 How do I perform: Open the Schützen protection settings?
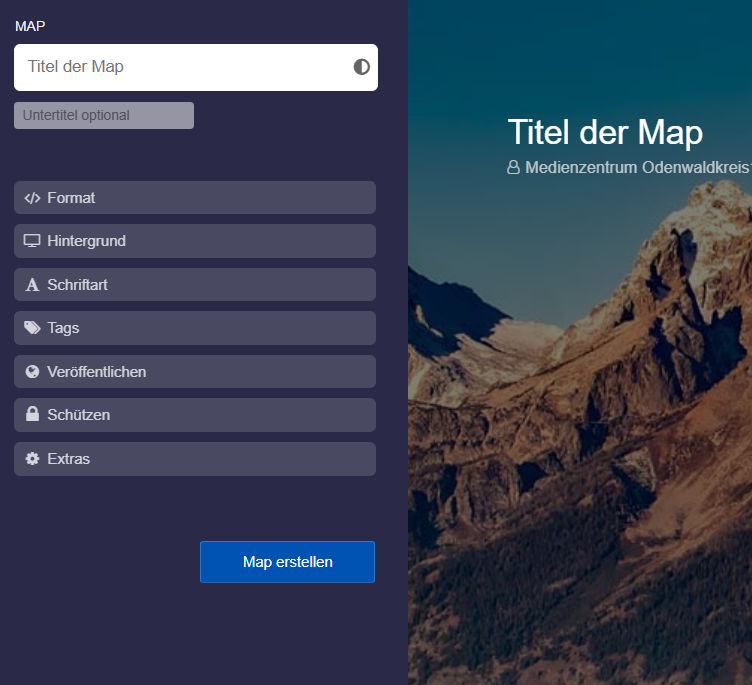point(195,415)
